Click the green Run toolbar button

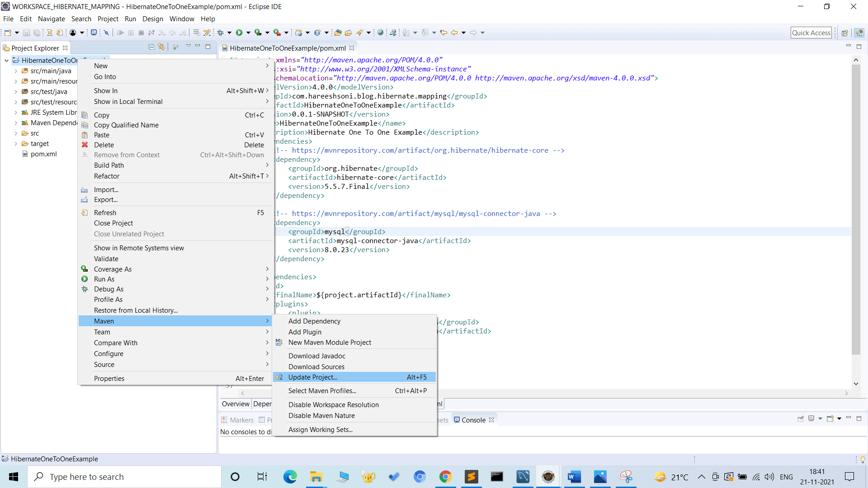coord(239,33)
